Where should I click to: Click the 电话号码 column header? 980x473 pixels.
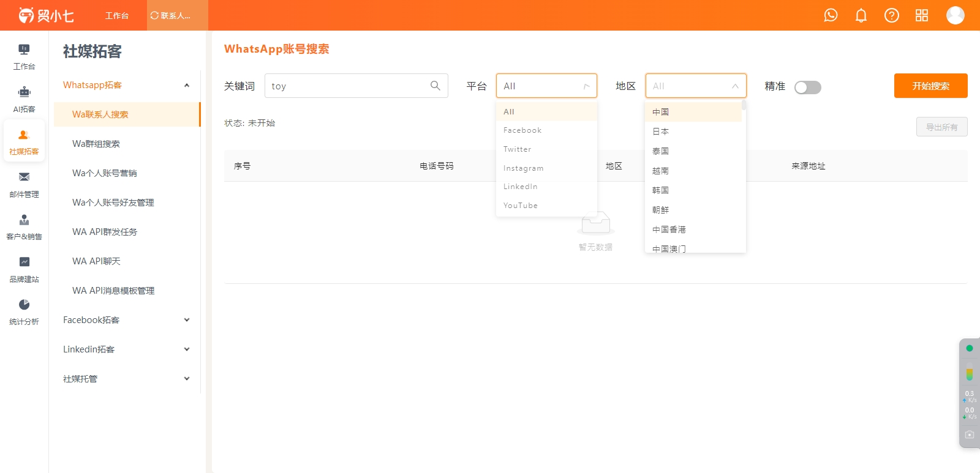437,166
